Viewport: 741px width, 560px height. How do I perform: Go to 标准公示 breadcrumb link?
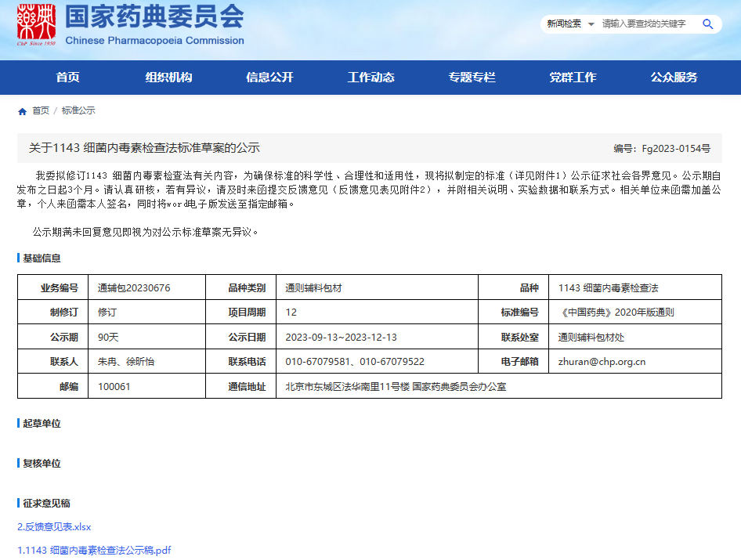78,110
